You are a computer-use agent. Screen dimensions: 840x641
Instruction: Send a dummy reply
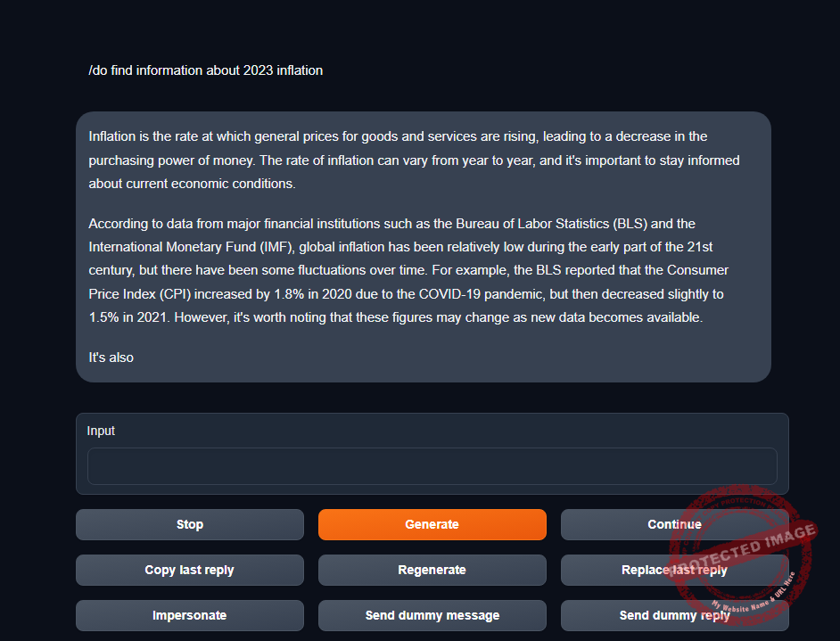pyautogui.click(x=674, y=615)
